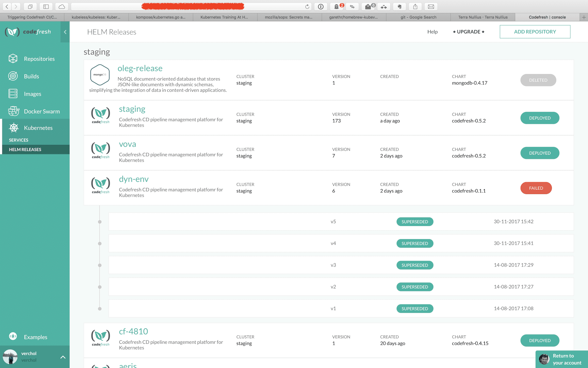
Task: Click the Codefresh icon for cf-4810 release
Action: (x=101, y=338)
